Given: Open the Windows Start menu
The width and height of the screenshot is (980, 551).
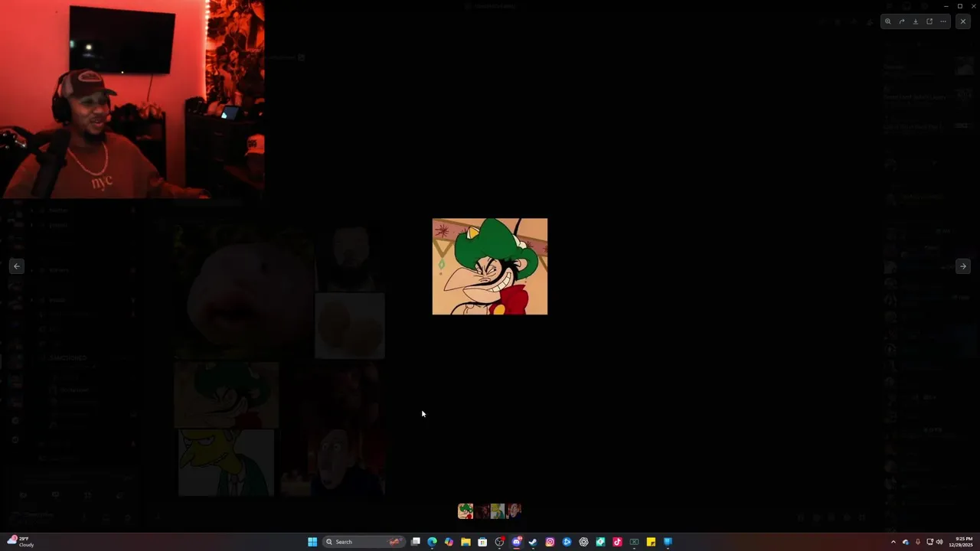Looking at the screenshot, I should click(x=312, y=542).
